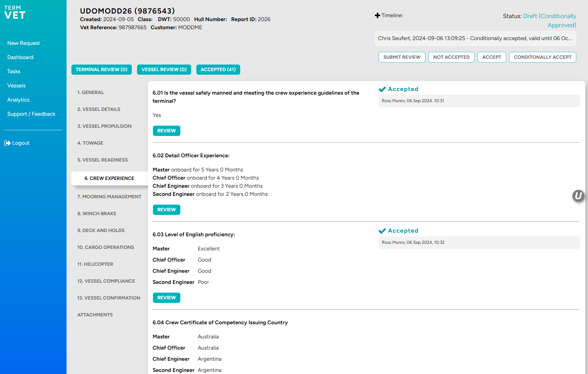Select ACCEPTED (41) filter
The width and height of the screenshot is (588, 374).
pos(218,70)
